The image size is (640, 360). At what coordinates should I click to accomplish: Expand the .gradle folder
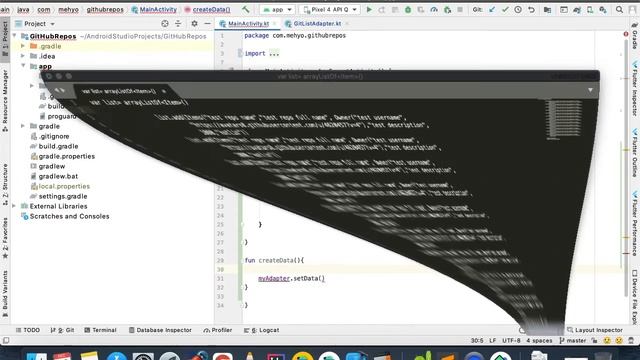pos(23,46)
